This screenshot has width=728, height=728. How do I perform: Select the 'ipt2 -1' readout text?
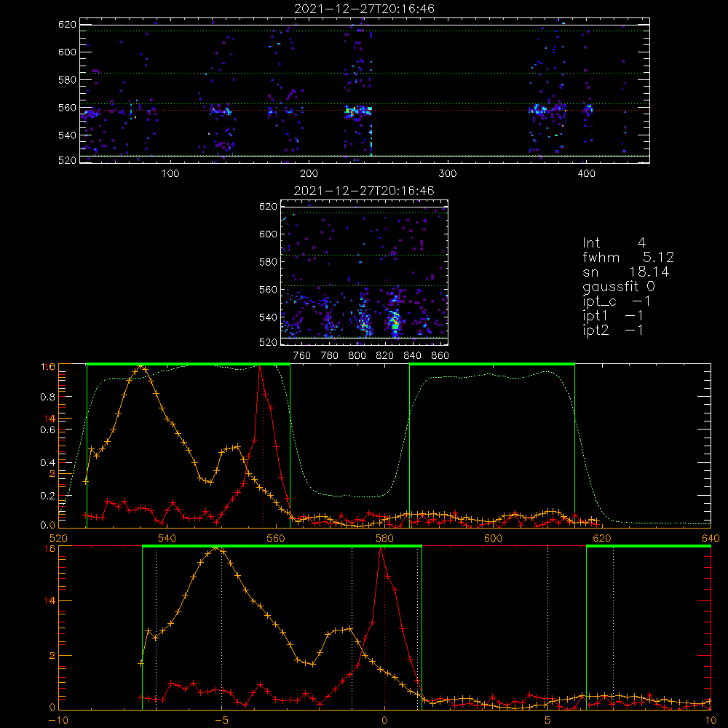click(x=613, y=330)
